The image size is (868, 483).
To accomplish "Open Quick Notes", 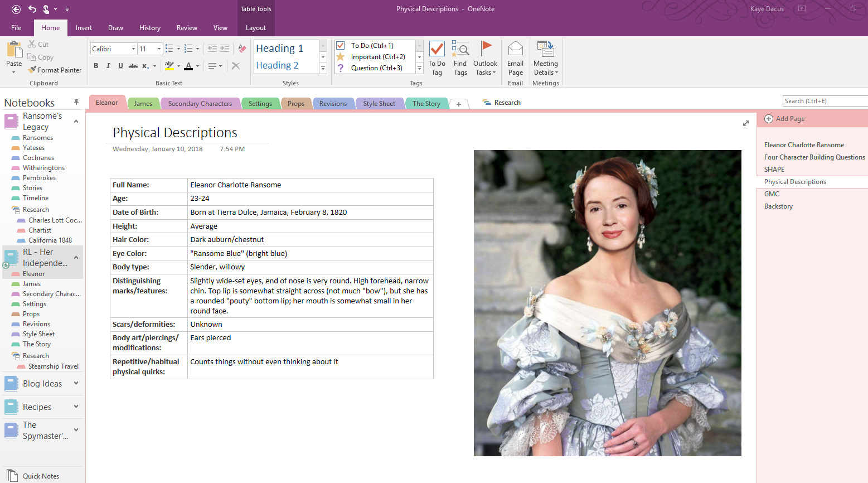I will tap(33, 476).
